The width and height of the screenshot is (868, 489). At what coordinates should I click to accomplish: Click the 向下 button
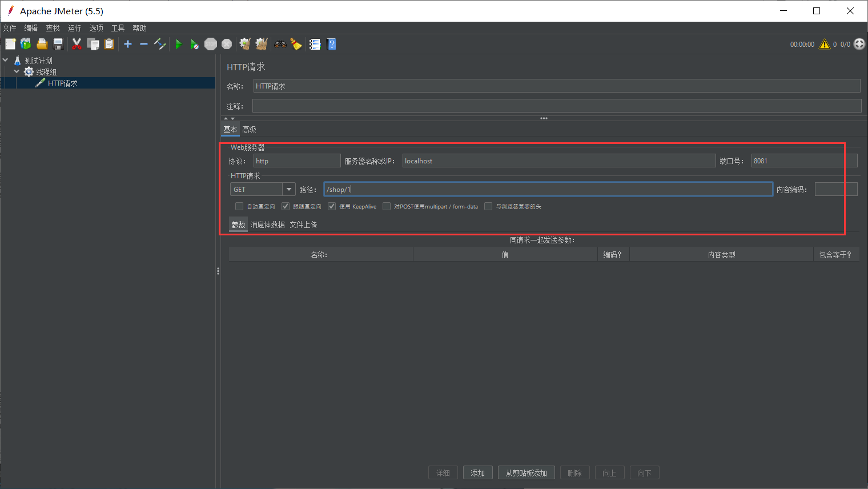tap(645, 473)
